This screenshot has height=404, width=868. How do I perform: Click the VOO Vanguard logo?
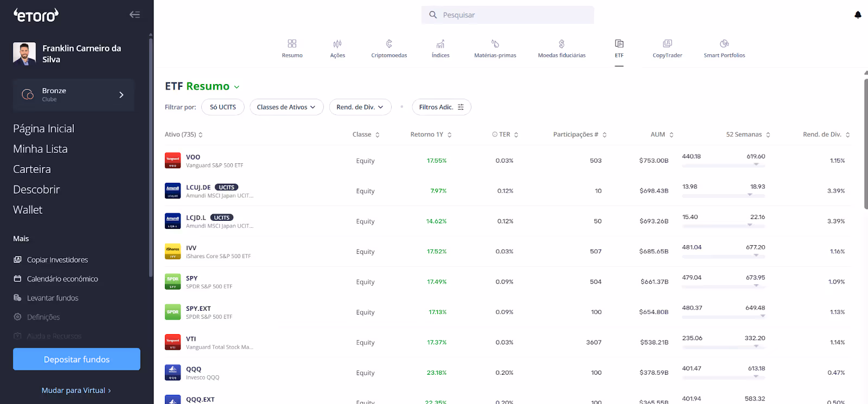(173, 161)
